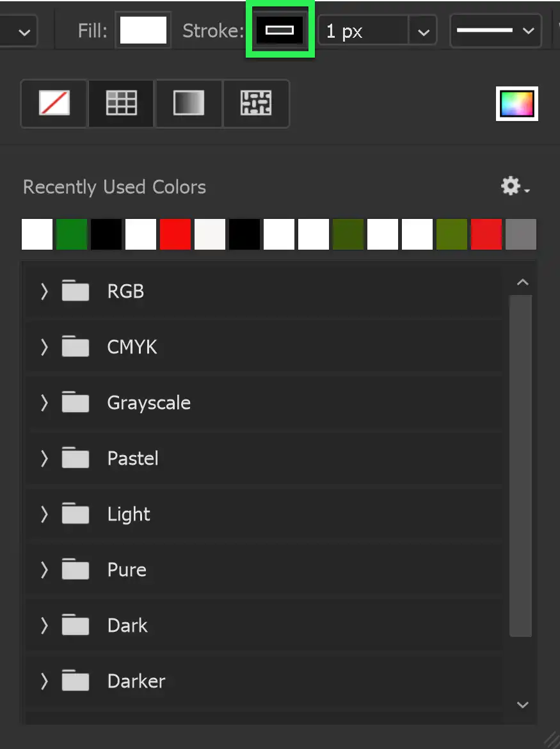Open the swatch settings gear menu
The height and width of the screenshot is (749, 560).
[510, 186]
